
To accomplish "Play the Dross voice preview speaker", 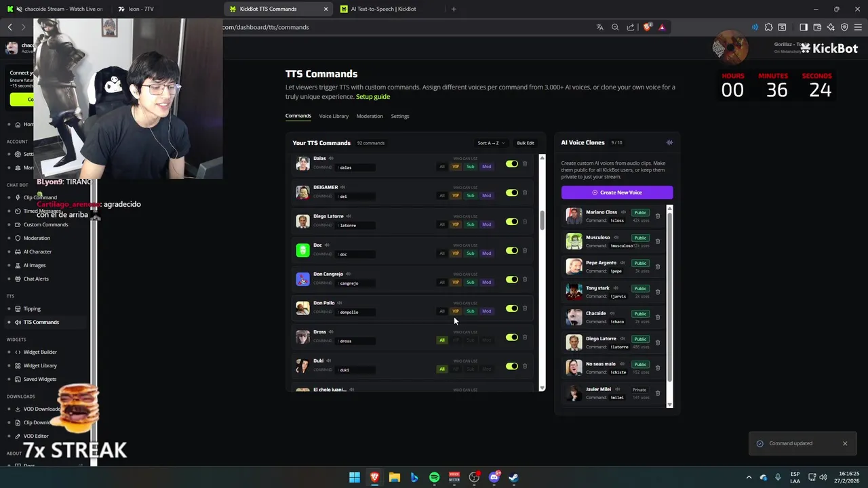I will pos(331,332).
